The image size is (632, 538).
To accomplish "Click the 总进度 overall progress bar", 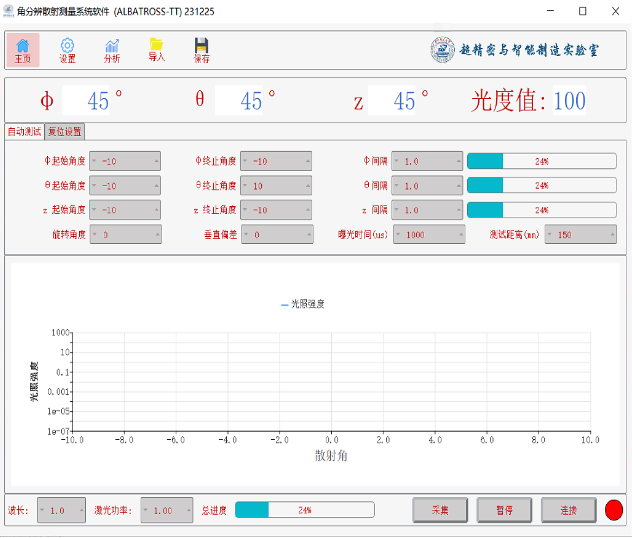I will pyautogui.click(x=305, y=510).
